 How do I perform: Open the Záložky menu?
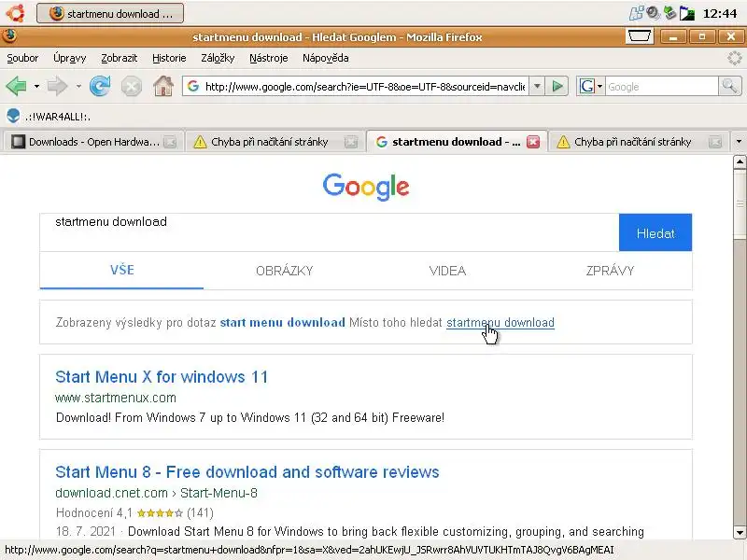click(218, 58)
